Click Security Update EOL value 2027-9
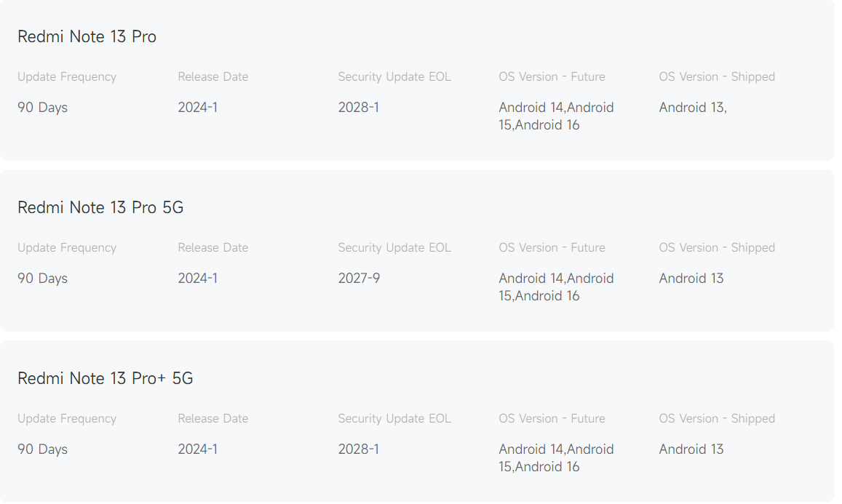Image resolution: width=842 pixels, height=504 pixels. pyautogui.click(x=359, y=278)
